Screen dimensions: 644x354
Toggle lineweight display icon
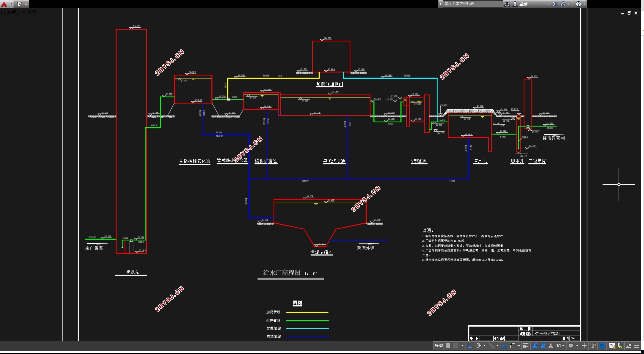[x=526, y=346]
